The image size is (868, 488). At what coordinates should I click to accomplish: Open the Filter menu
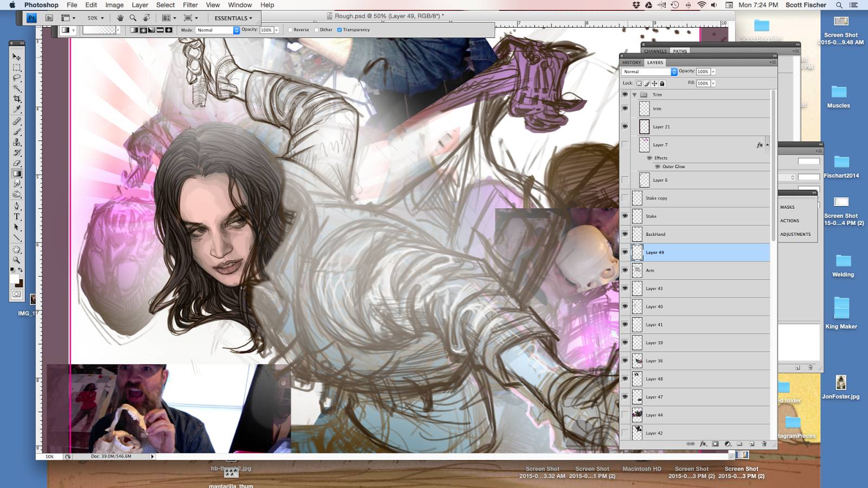(x=190, y=5)
